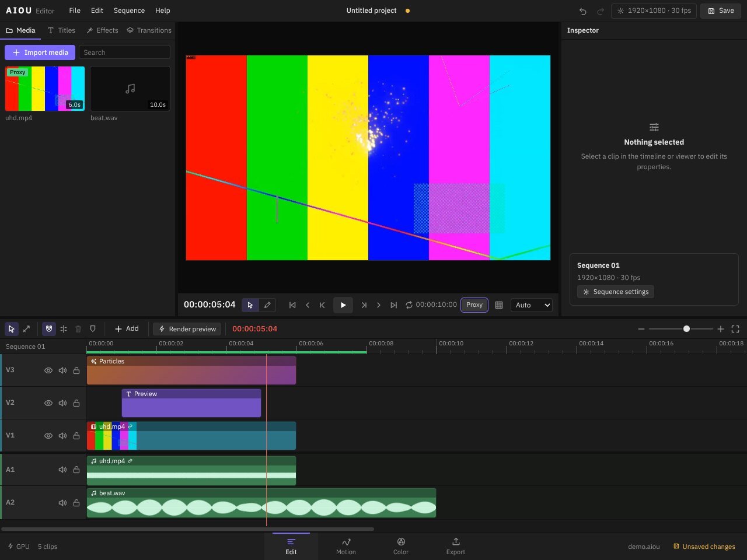Activate the ripple/trim tool in timeline toolbar
This screenshot has height=560, width=747.
(26, 329)
